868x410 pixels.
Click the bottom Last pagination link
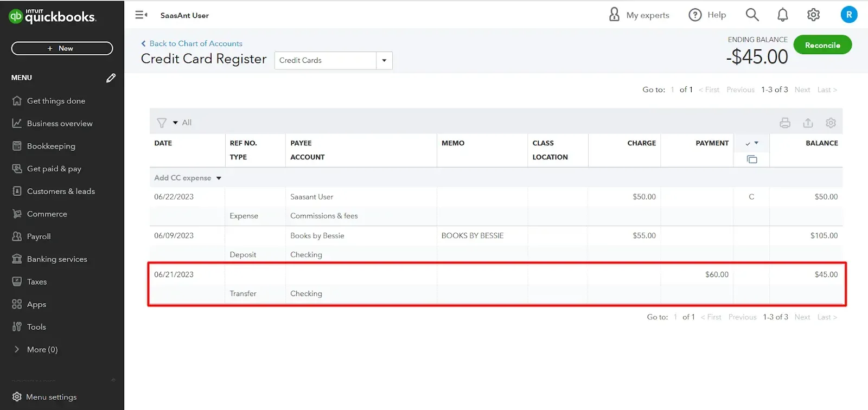pos(827,317)
